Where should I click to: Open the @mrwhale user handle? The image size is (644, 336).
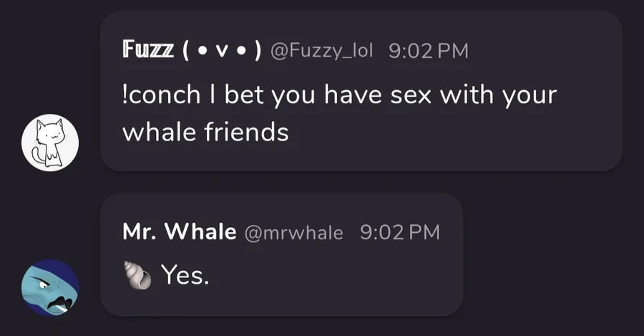pyautogui.click(x=293, y=233)
